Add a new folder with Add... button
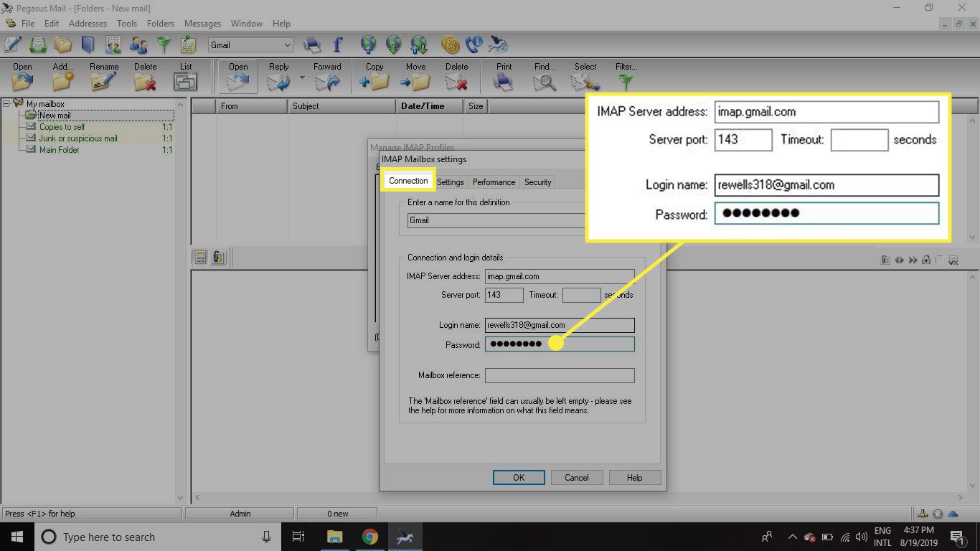980x551 pixels. pyautogui.click(x=63, y=76)
